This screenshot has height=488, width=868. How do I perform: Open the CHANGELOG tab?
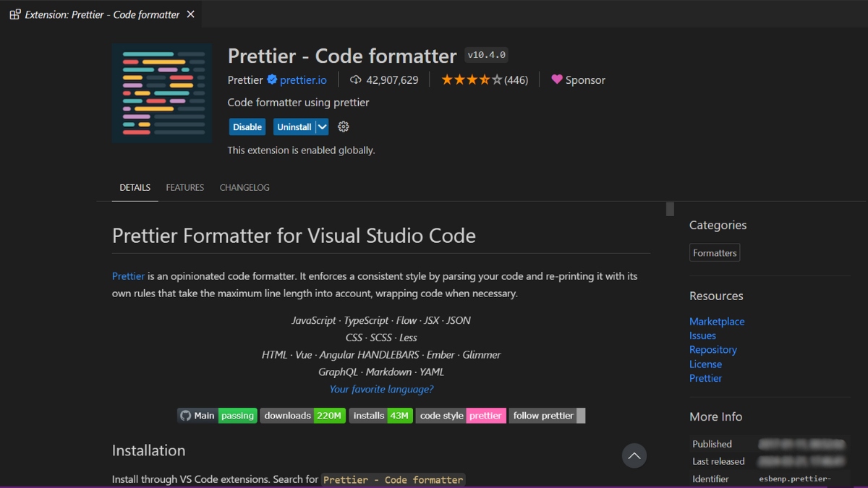pos(244,187)
